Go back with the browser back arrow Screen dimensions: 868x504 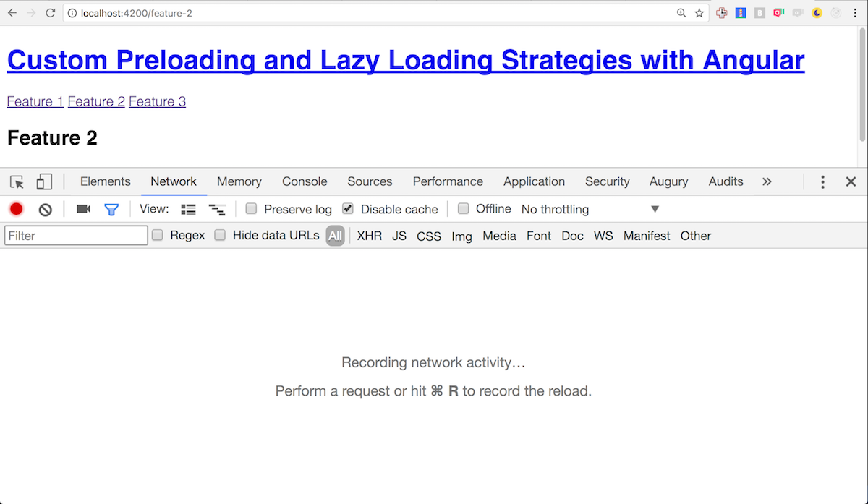tap(12, 13)
